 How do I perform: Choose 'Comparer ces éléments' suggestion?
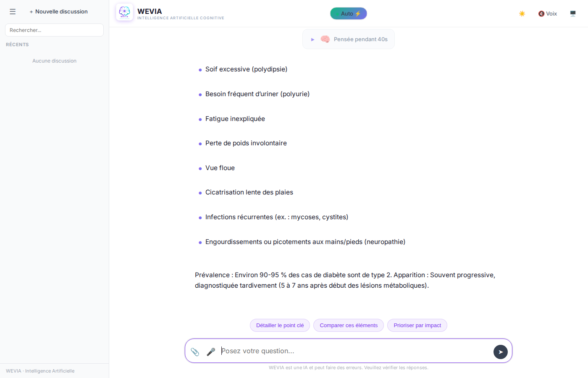(x=349, y=325)
